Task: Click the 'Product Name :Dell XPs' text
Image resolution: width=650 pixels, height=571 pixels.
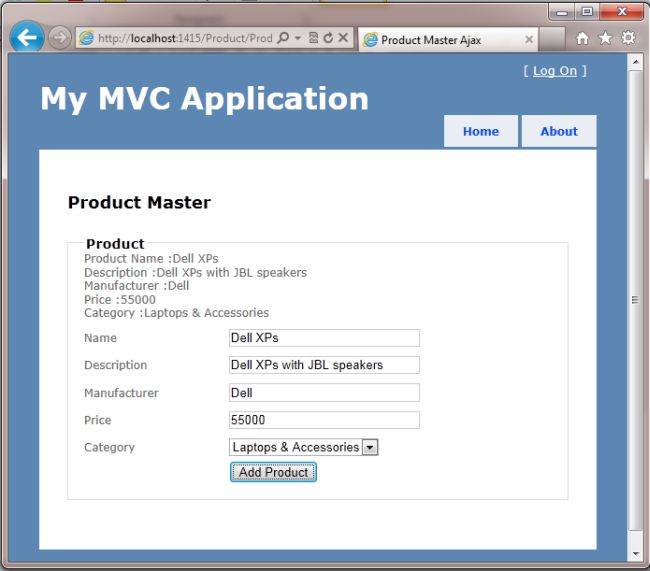Action: click(151, 258)
